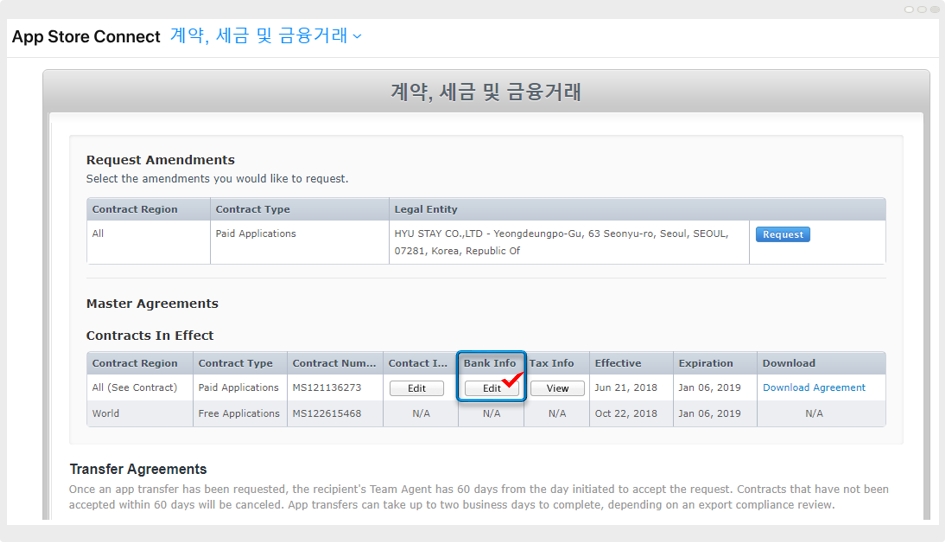Open the Download Agreement link
945x542 pixels.
(814, 388)
